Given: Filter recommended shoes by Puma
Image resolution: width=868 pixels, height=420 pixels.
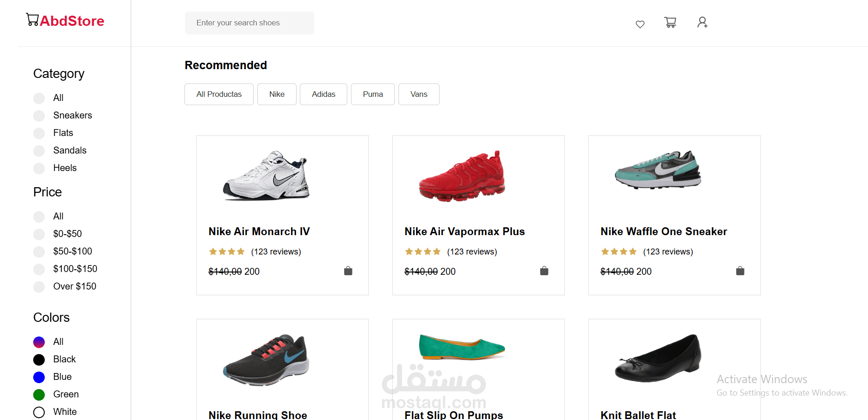Looking at the screenshot, I should (373, 94).
